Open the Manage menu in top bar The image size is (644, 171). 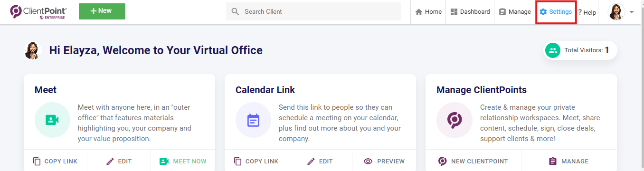[515, 12]
